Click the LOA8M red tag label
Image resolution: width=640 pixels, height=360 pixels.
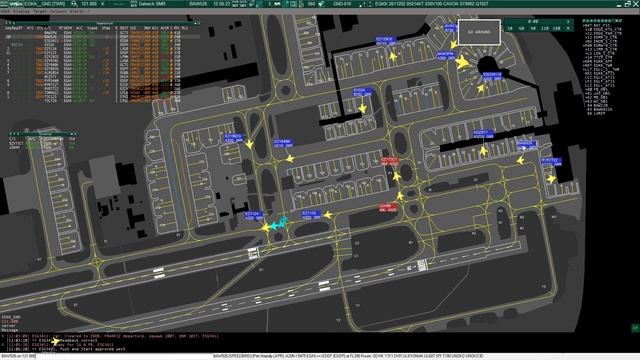coord(387,208)
